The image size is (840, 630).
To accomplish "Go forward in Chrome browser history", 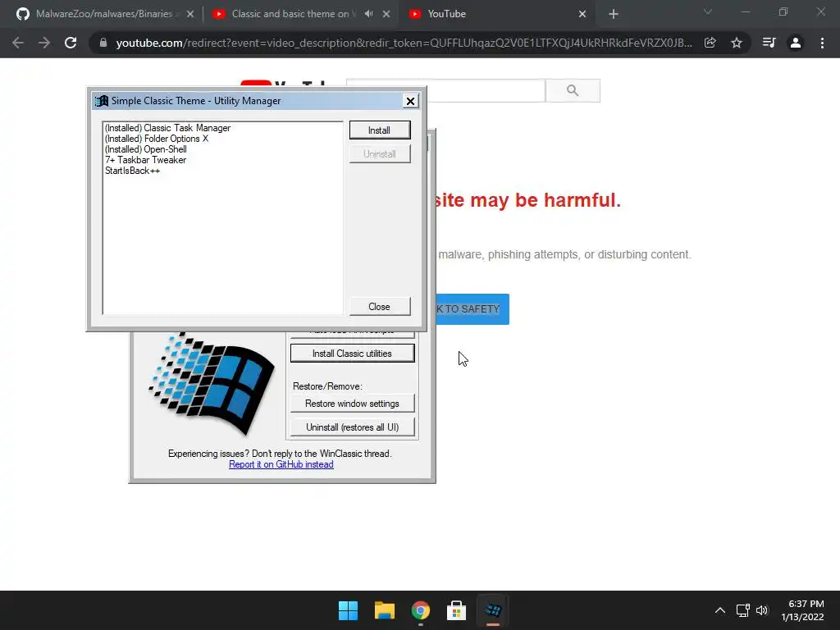I will click(x=44, y=43).
